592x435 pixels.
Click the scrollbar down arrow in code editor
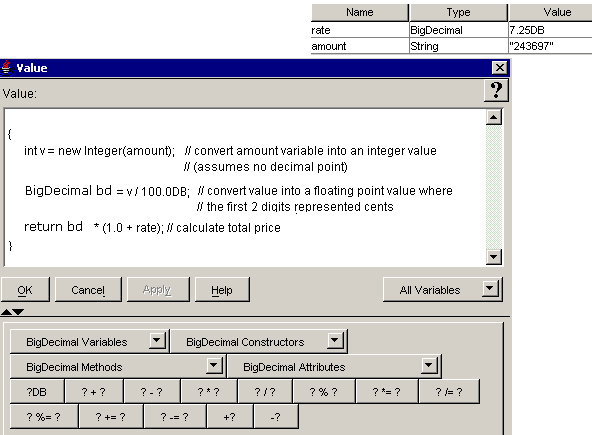493,257
